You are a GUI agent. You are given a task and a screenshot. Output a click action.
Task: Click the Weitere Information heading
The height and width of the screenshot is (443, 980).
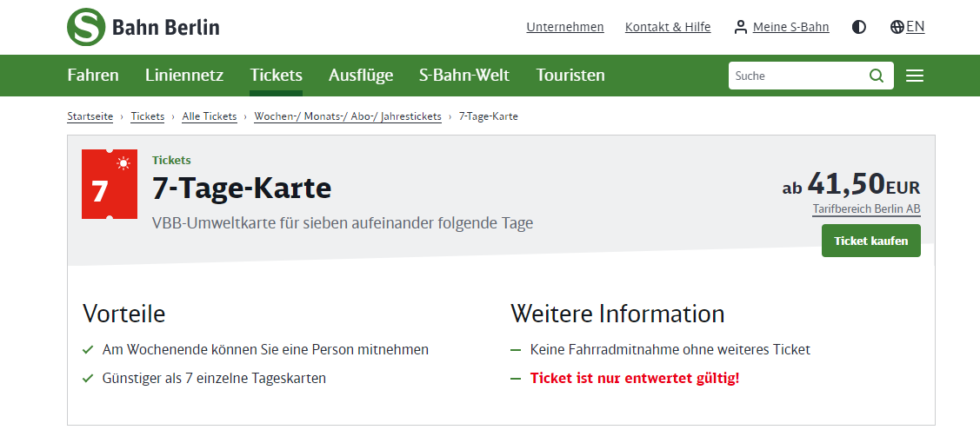tap(617, 314)
